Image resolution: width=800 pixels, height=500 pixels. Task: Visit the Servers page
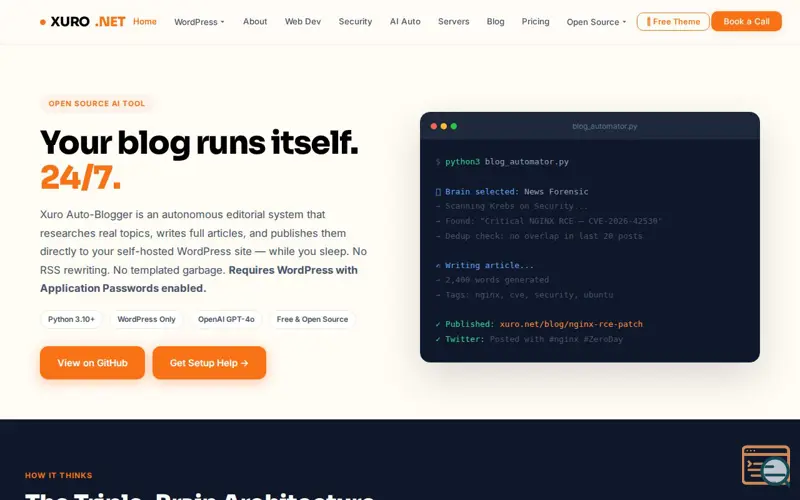tap(454, 21)
